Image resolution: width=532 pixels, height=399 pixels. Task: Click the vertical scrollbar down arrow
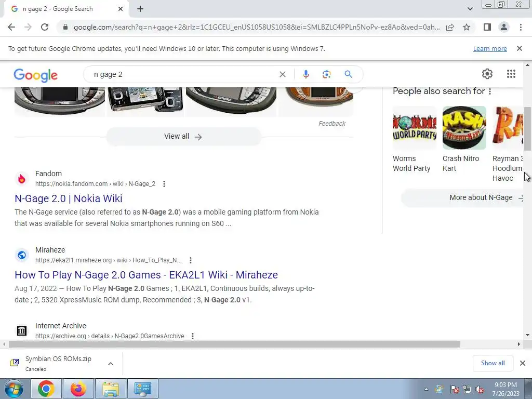tap(528, 335)
